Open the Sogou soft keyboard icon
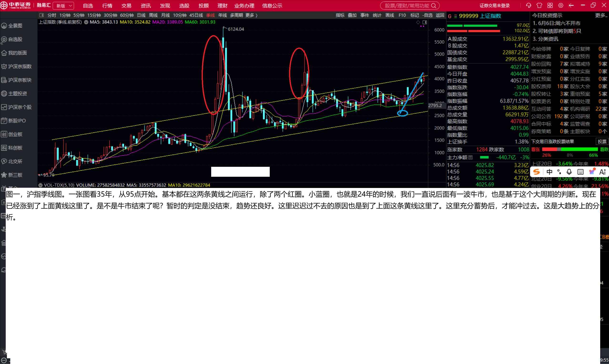 (x=580, y=172)
